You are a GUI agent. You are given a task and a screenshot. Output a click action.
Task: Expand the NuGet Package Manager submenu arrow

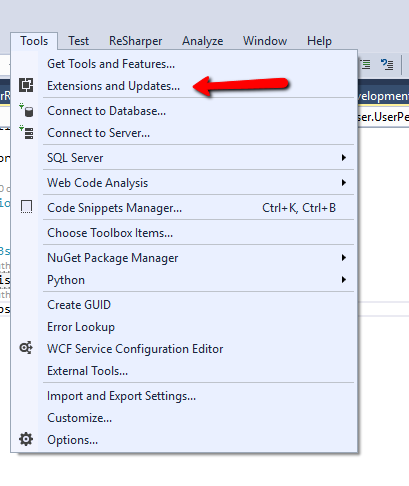[344, 257]
